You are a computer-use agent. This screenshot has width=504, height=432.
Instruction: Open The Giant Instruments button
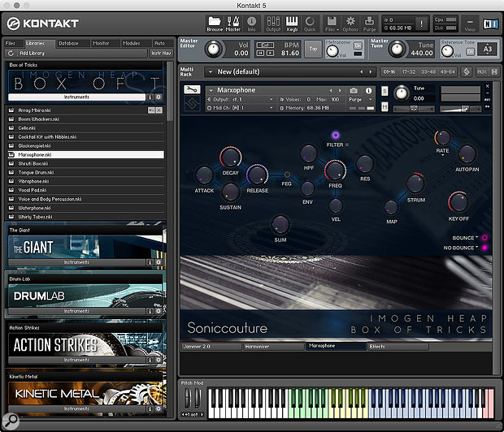pyautogui.click(x=76, y=262)
